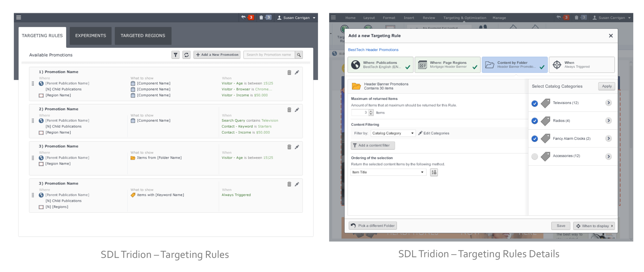Open hamburger menu in Targeting Rules Details window

point(333,18)
